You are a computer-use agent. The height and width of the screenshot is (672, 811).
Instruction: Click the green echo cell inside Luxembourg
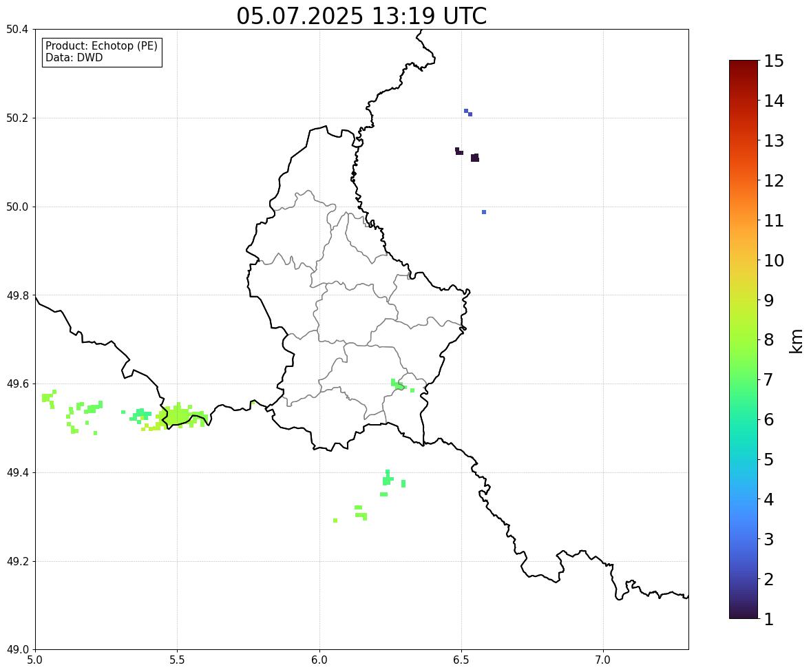click(398, 385)
